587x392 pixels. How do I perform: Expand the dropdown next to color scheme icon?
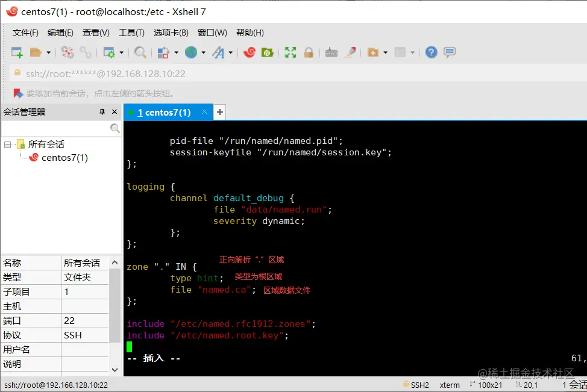coord(176,52)
